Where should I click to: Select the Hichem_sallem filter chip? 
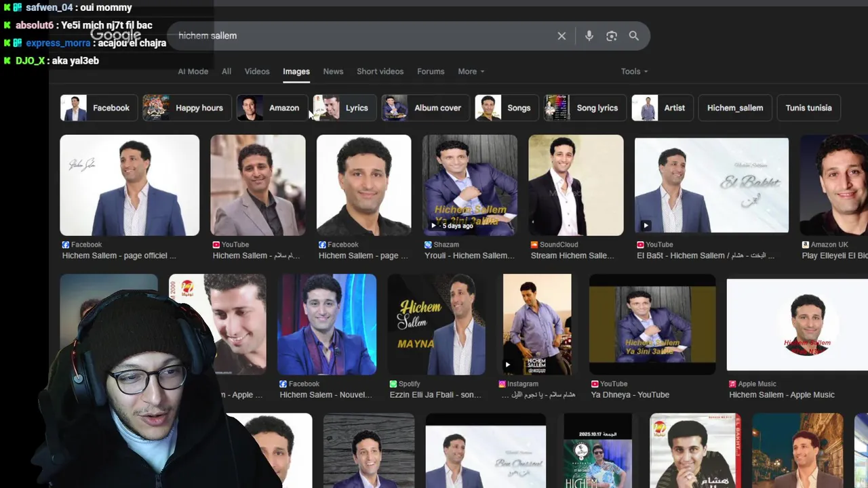(x=735, y=108)
